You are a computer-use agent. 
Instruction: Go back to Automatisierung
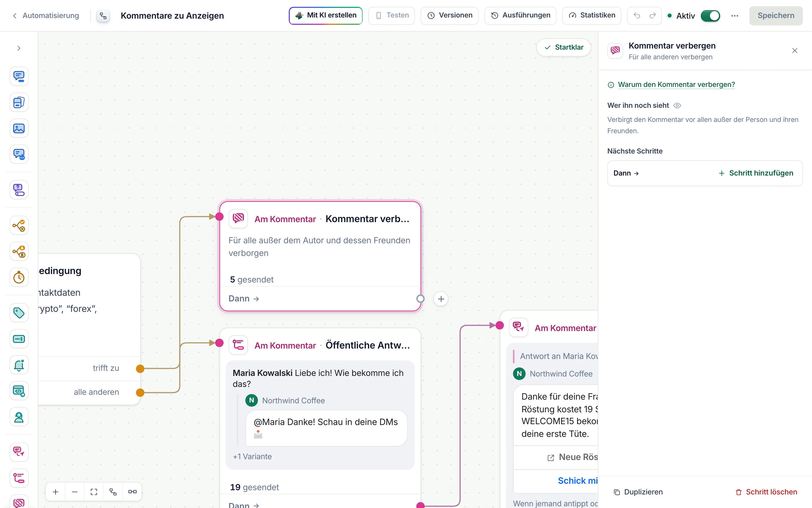[x=46, y=16]
